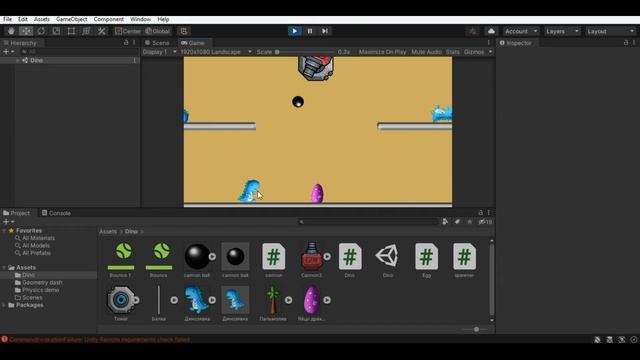Toggle Gizmos in Game view
This screenshot has width=640, height=360.
[473, 52]
